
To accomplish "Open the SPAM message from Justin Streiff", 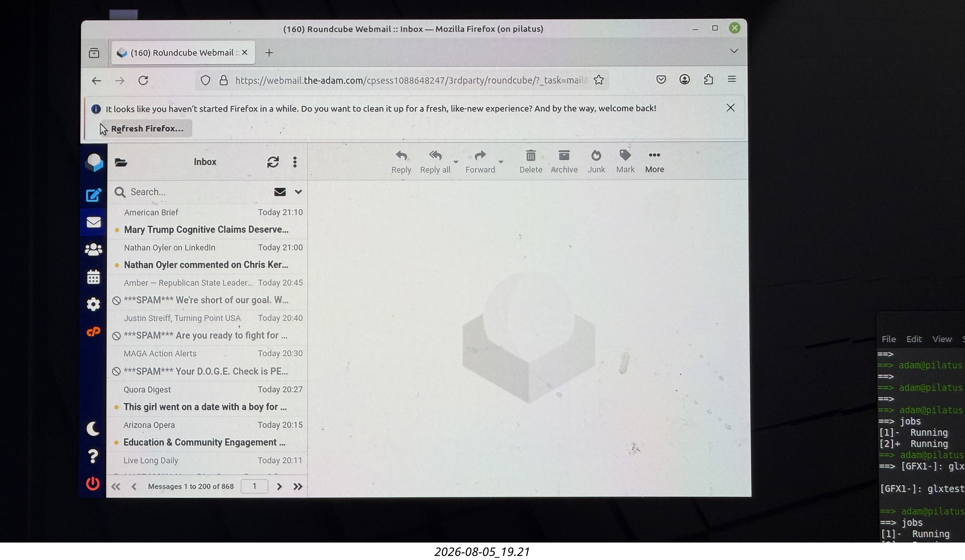I will point(207,327).
